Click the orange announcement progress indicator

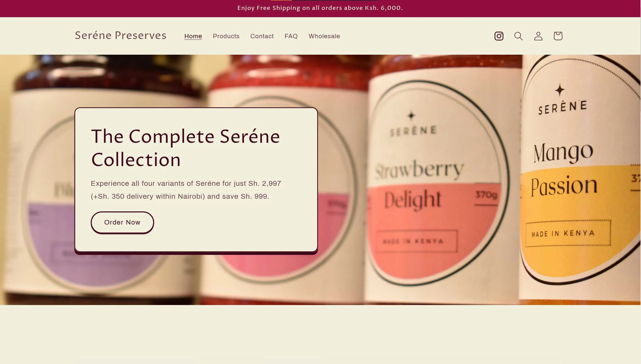[x=281, y=0]
